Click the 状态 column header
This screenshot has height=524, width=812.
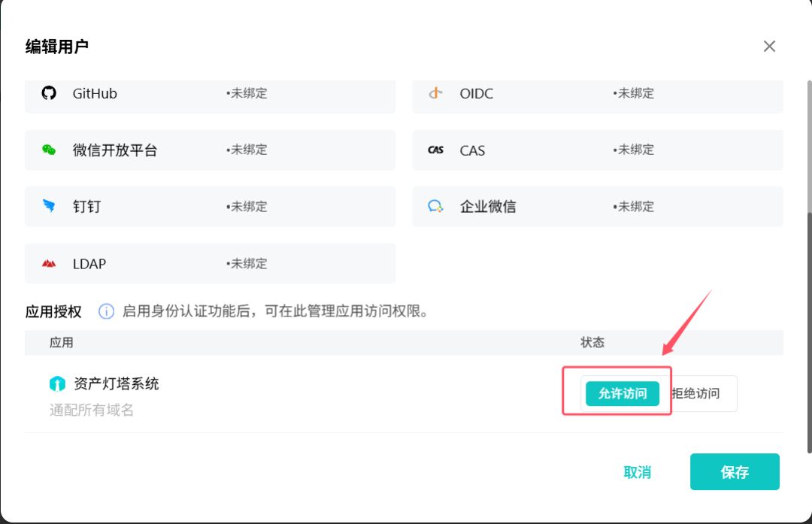coord(593,343)
